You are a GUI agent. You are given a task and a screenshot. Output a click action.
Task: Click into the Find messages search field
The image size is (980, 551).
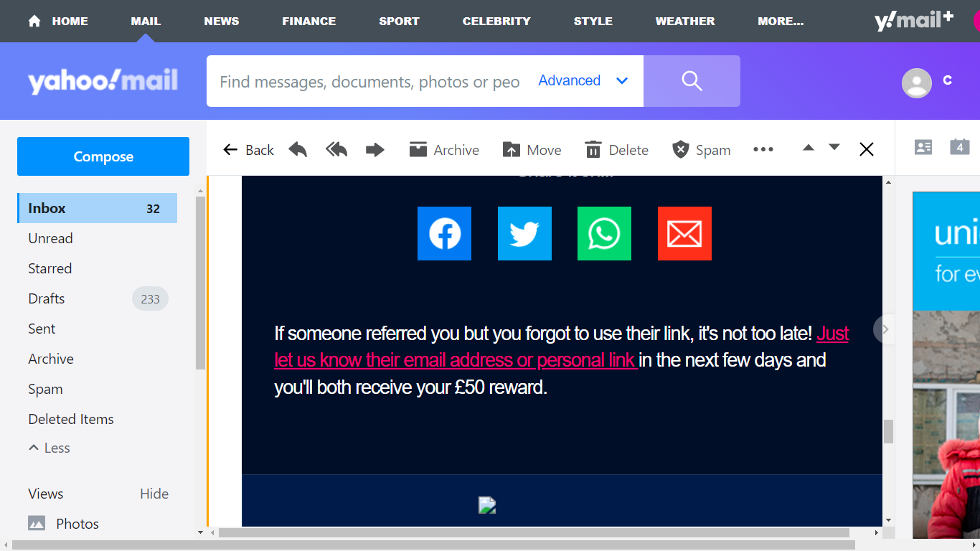pos(369,81)
